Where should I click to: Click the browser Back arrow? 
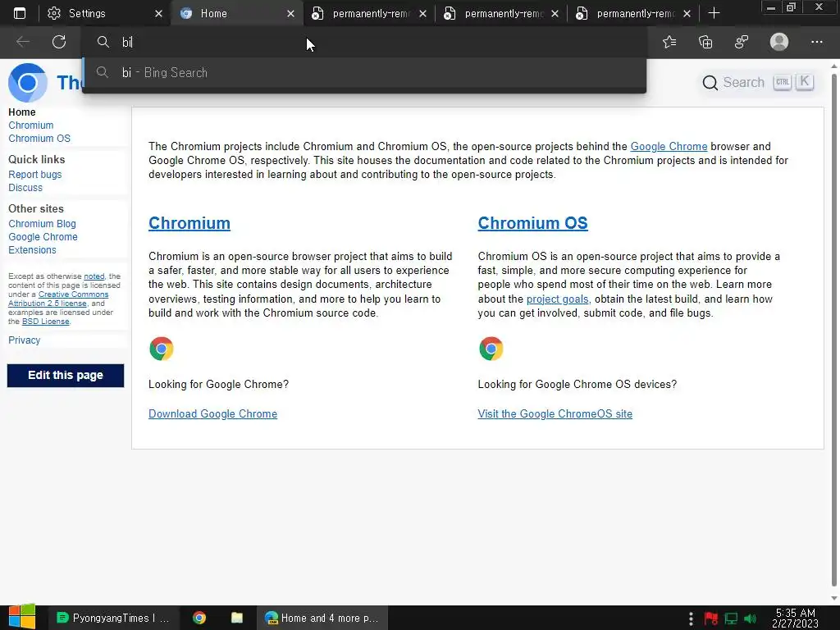pyautogui.click(x=22, y=42)
